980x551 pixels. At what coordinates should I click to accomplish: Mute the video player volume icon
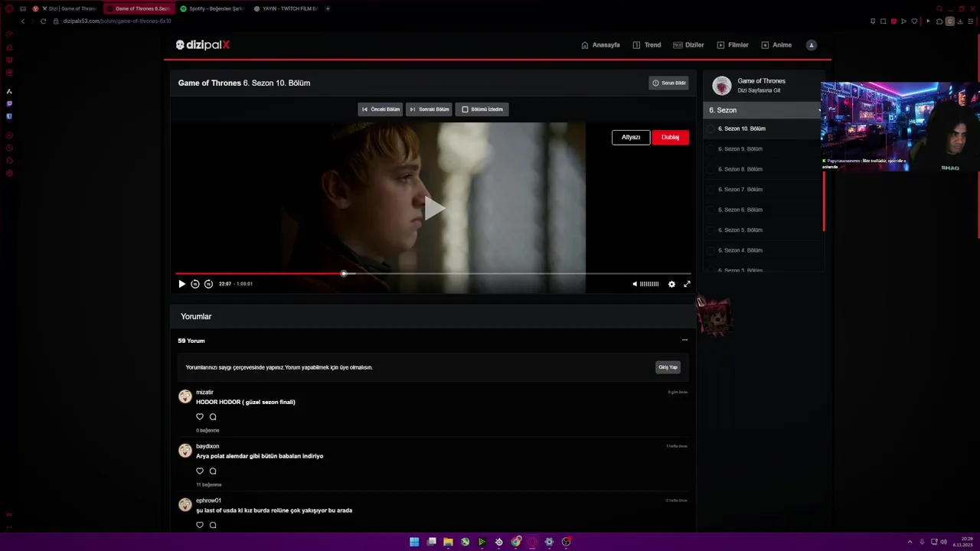pyautogui.click(x=635, y=284)
